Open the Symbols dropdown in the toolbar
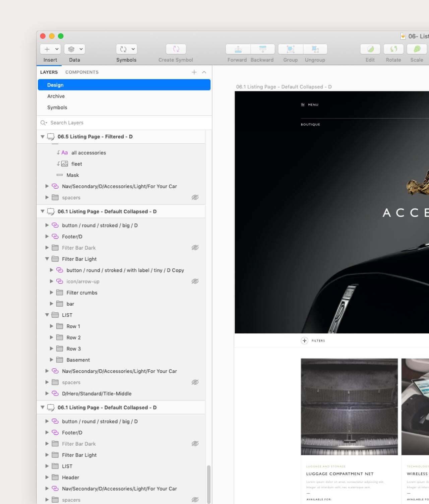Screen dimensions: 429x504 (126, 49)
